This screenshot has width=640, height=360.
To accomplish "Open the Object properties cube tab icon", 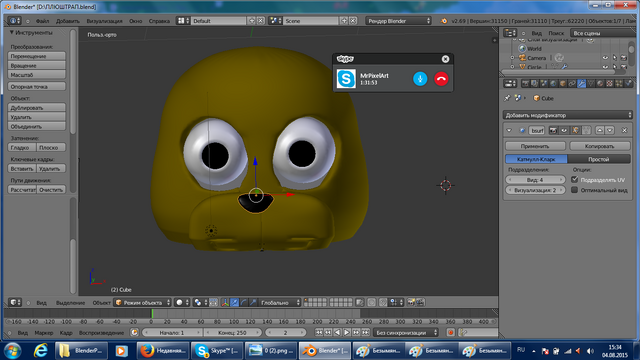I will pyautogui.click(x=563, y=84).
